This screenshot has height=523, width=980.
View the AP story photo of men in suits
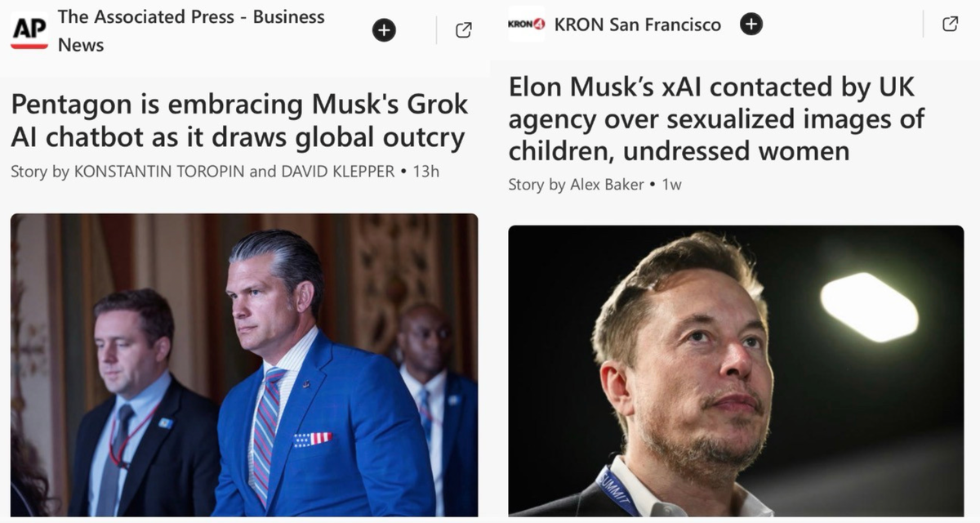click(x=244, y=364)
